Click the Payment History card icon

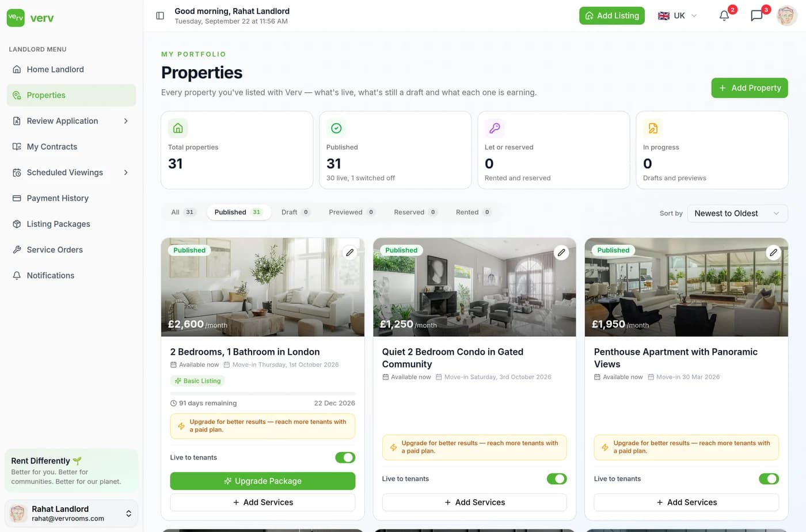(x=17, y=198)
